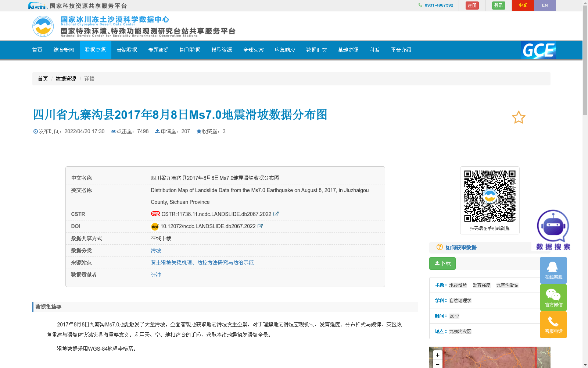Click the phone icon next to 0931-4967592
The image size is (588, 368).
pos(420,5)
